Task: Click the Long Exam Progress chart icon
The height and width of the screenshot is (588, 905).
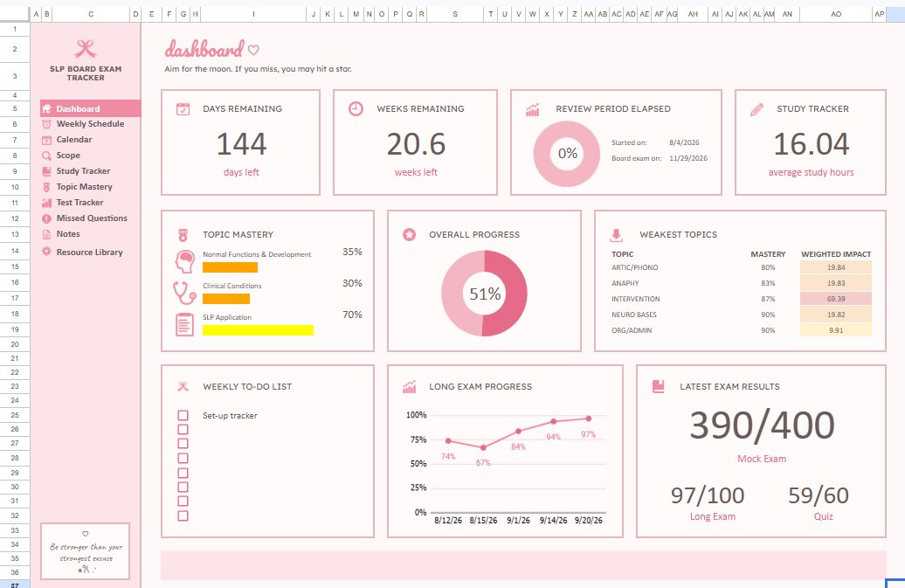Action: point(409,387)
